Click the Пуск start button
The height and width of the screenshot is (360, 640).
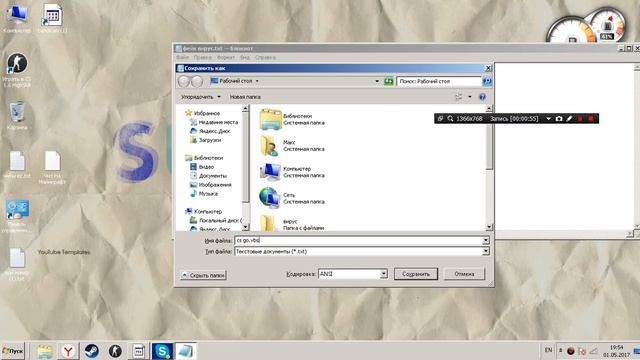[x=13, y=351]
